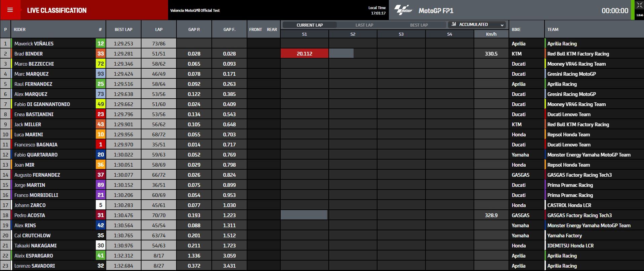Click LIVE CLASSIFICATION heading

(x=57, y=10)
